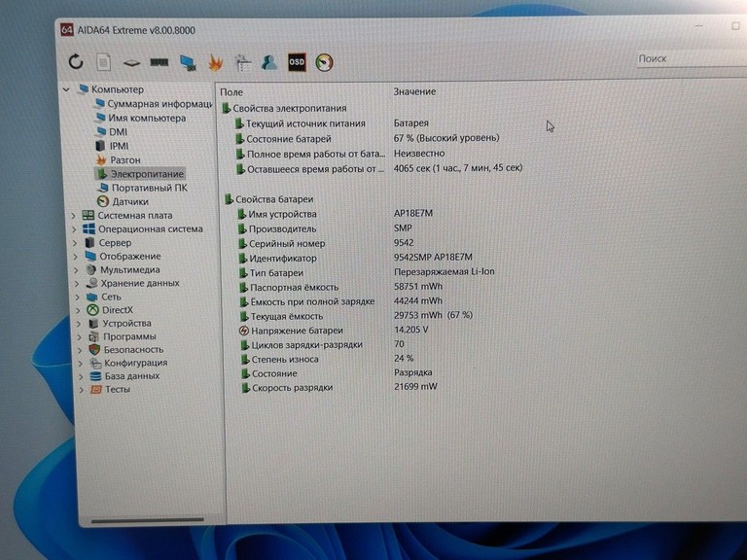This screenshot has height=560, width=747.
Task: Select Безопасность tree item
Action: point(126,350)
